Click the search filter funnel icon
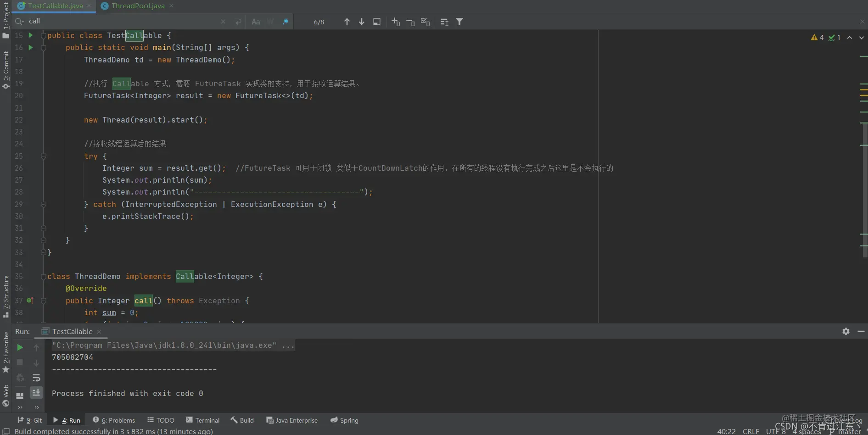The height and width of the screenshot is (435, 868). (x=459, y=22)
